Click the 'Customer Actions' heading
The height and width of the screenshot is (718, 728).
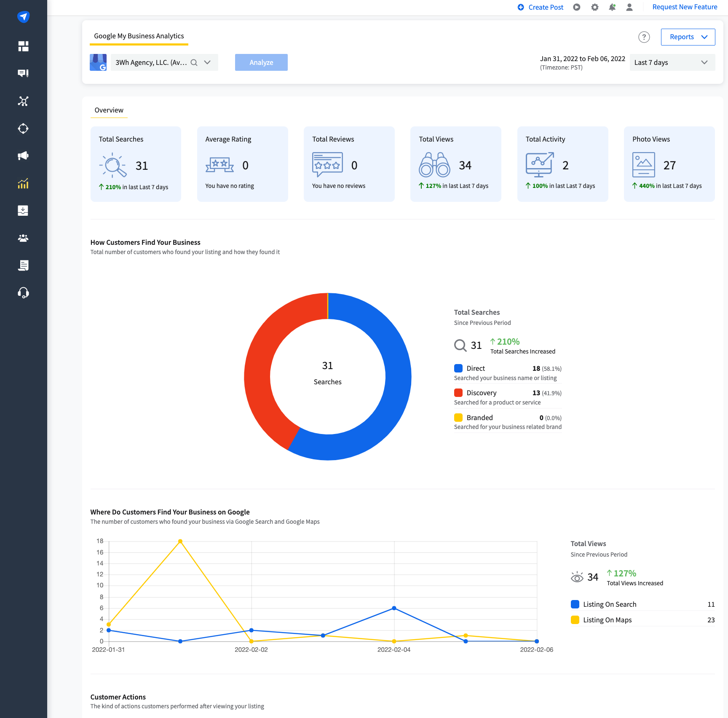click(x=118, y=697)
